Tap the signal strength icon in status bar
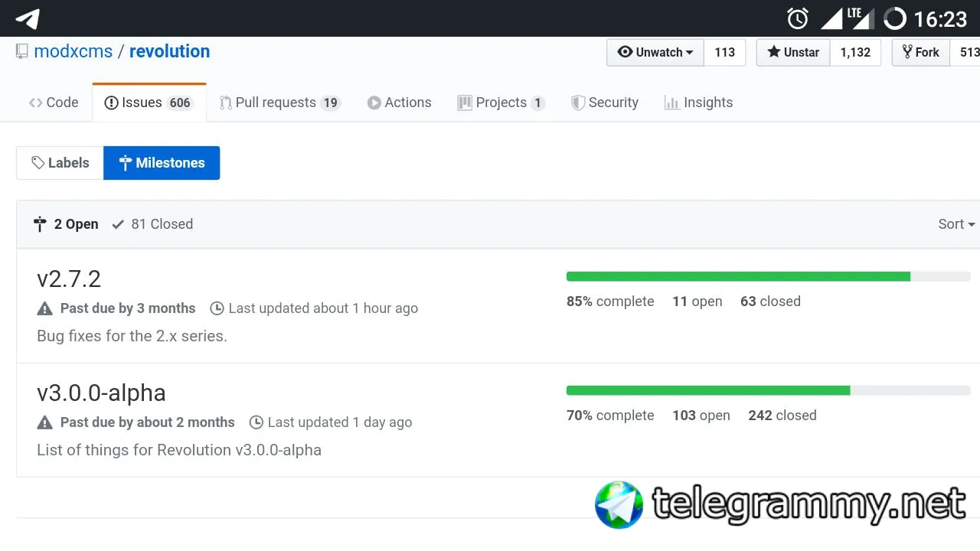 tap(832, 18)
